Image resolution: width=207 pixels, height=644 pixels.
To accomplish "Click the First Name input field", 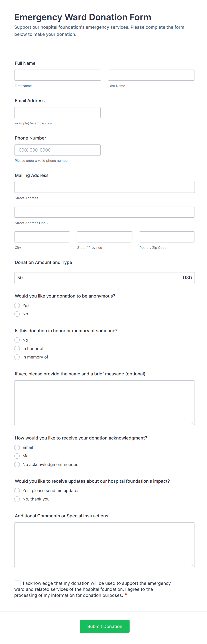I will (57, 75).
